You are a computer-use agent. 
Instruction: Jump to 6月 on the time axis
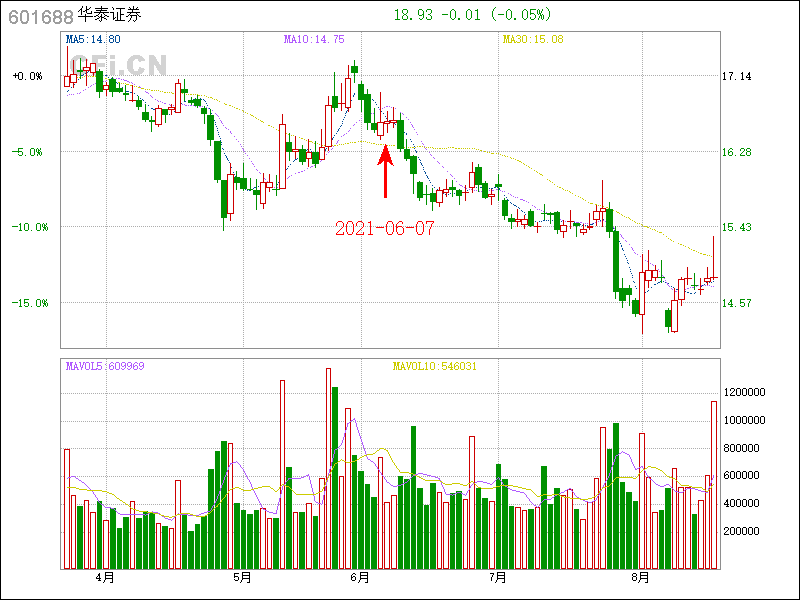(361, 577)
